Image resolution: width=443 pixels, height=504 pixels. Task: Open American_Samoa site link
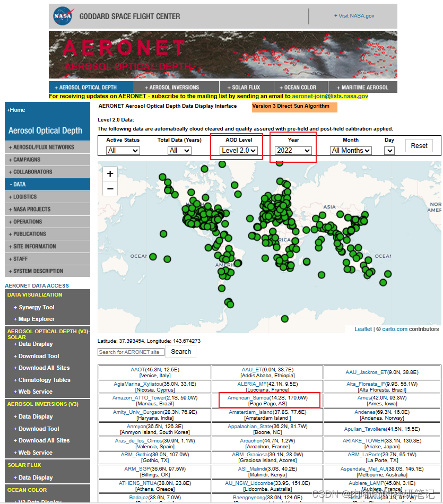(x=248, y=397)
